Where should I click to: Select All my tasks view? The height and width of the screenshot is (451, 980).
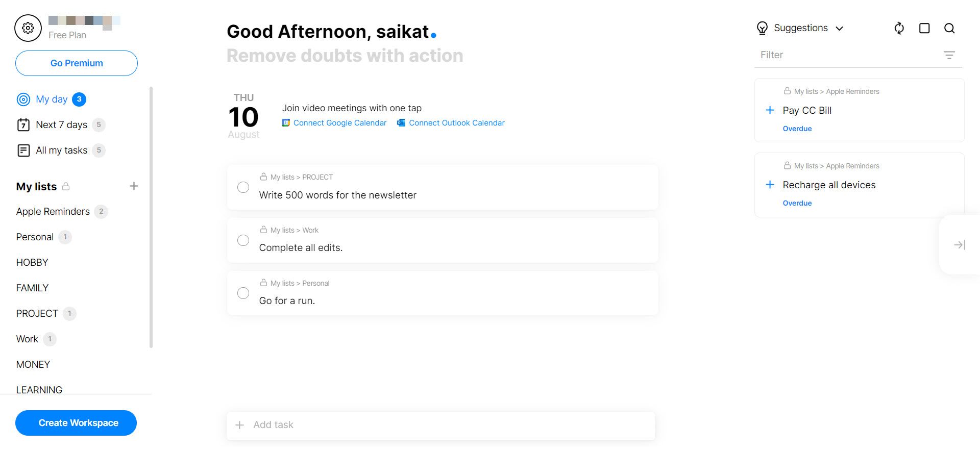(61, 151)
